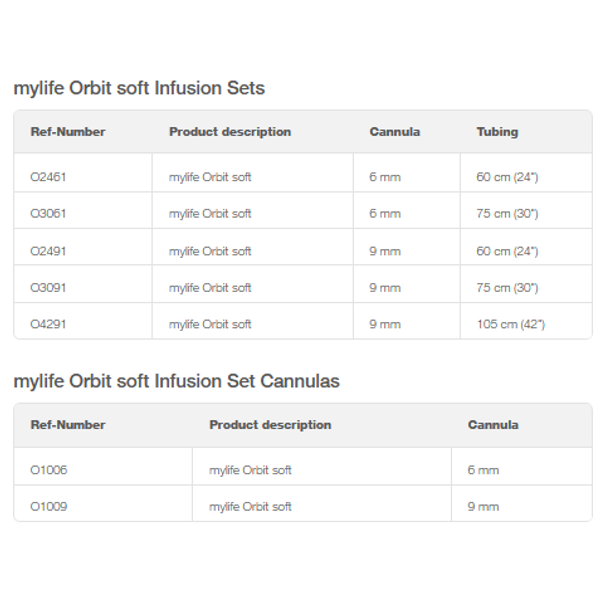
Task: Select the 105 cm (42") tubing cell
Action: click(510, 324)
